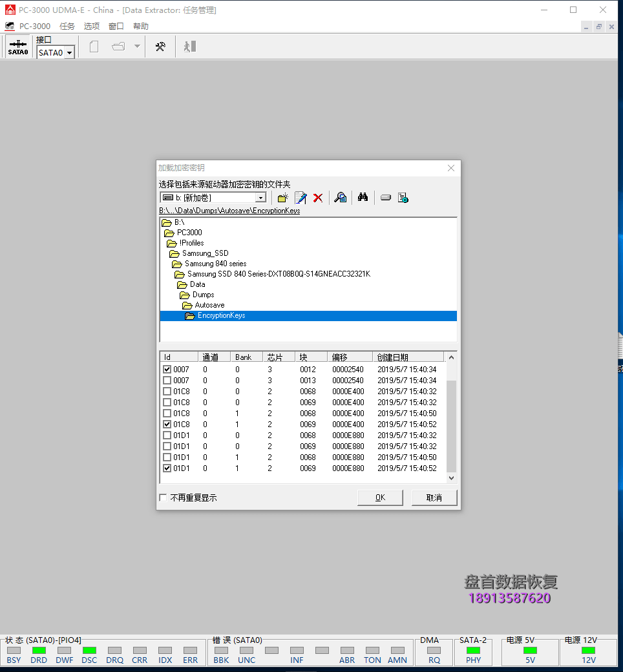Screen dimensions: 623x672
Task: Open the PC-3000 menu
Action: 35,26
